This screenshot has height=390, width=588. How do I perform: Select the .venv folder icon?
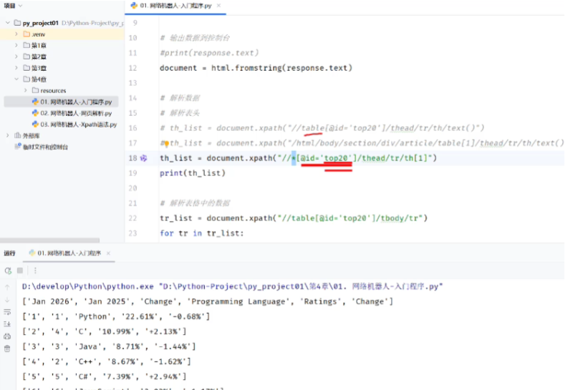[x=26, y=34]
